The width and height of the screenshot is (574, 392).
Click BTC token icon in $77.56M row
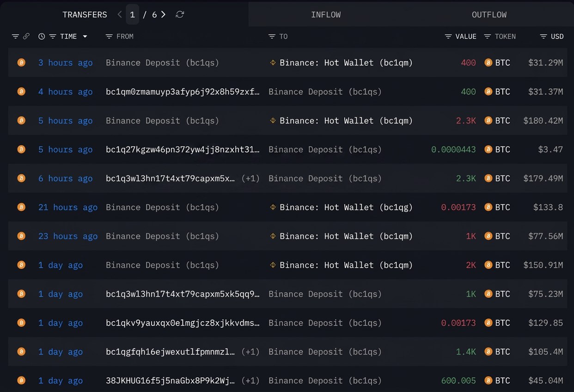[488, 236]
